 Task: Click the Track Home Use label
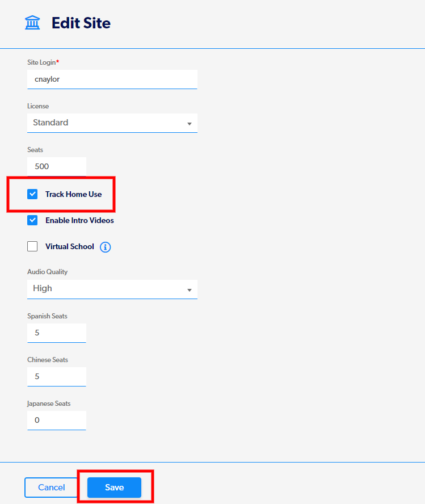pos(74,194)
